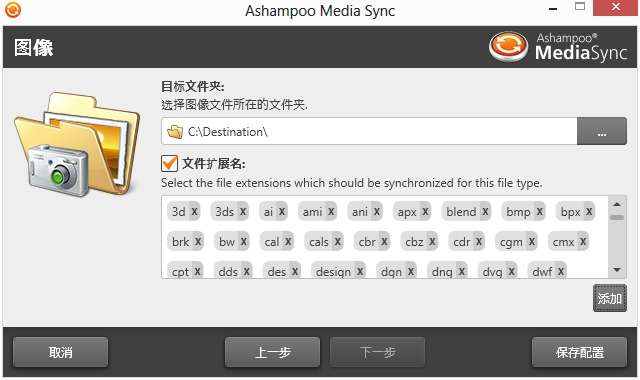The width and height of the screenshot is (640, 380).
Task: Delete the cgm extension with its x
Action: [x=531, y=242]
